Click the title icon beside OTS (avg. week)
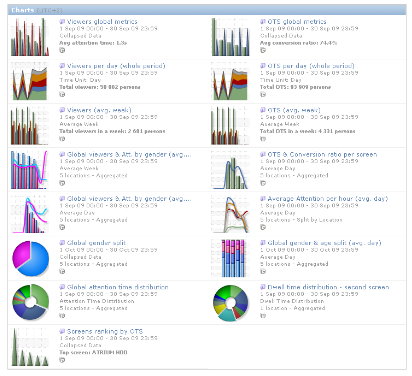 click(263, 110)
